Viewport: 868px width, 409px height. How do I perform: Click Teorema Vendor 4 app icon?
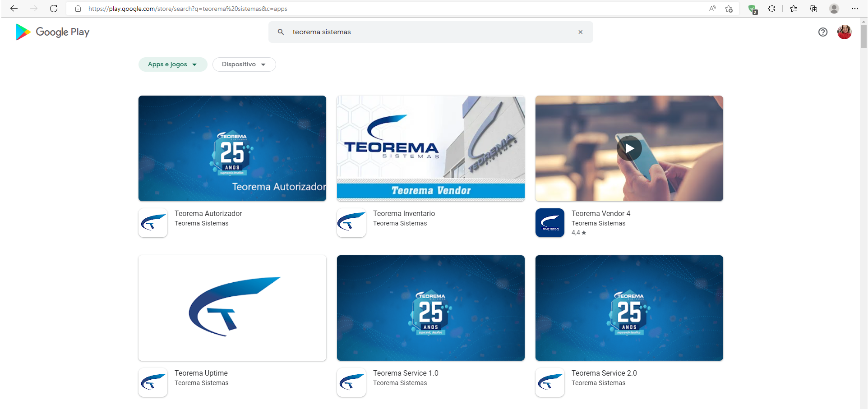point(550,223)
